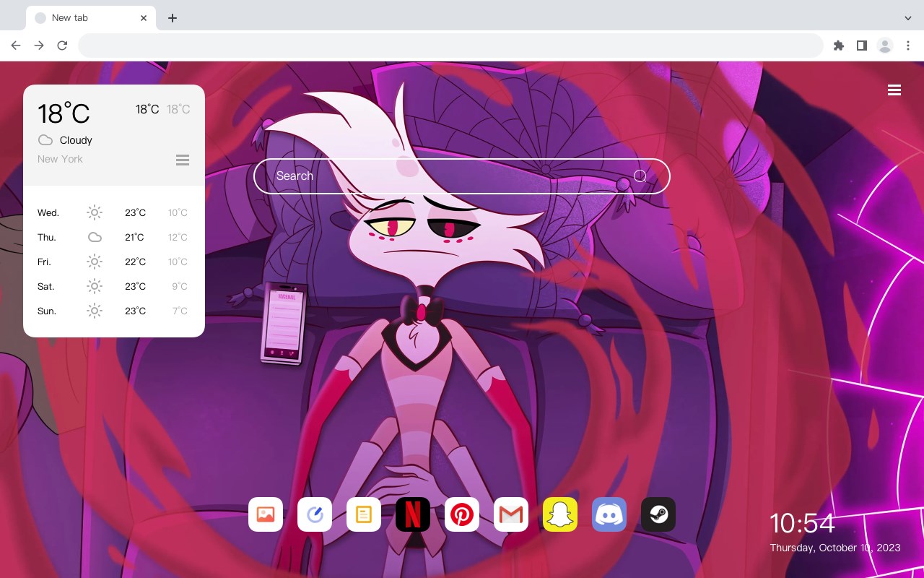Click the cloud icon beside Cloudy
924x578 pixels.
click(45, 140)
